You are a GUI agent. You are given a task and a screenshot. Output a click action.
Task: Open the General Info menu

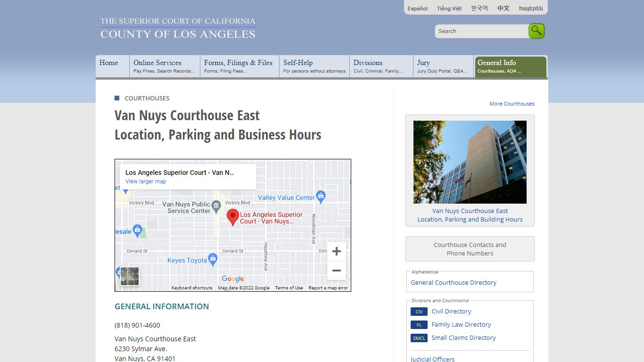tap(511, 66)
